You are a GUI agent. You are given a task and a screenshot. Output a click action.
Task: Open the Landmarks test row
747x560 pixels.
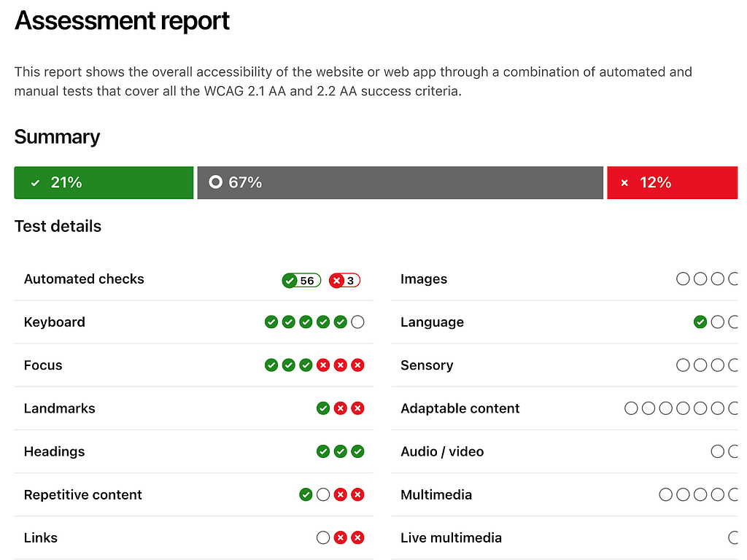(194, 408)
